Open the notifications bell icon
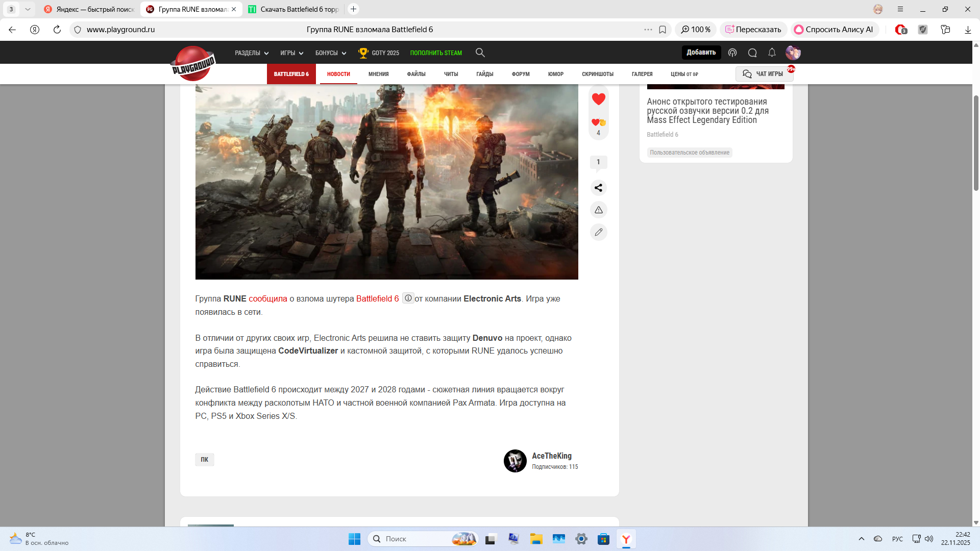Image resolution: width=980 pixels, height=551 pixels. pos(772,53)
